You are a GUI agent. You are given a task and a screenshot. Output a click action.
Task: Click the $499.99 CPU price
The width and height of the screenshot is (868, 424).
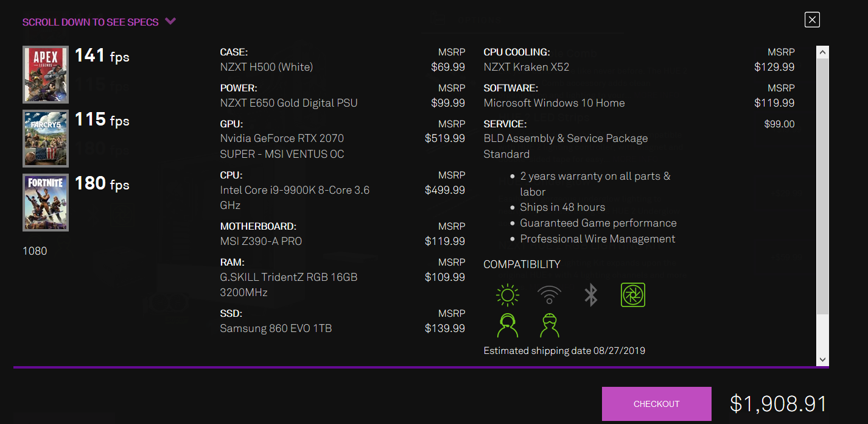pos(445,190)
